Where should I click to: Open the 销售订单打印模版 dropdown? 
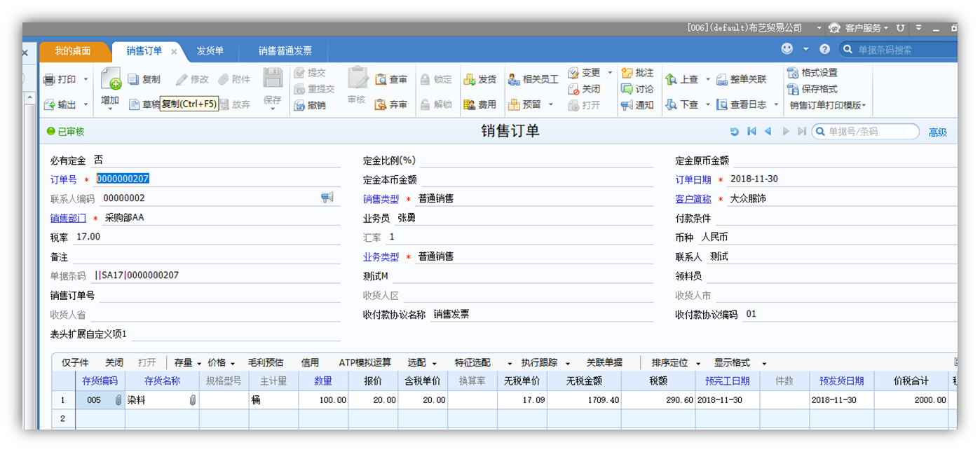coord(828,106)
